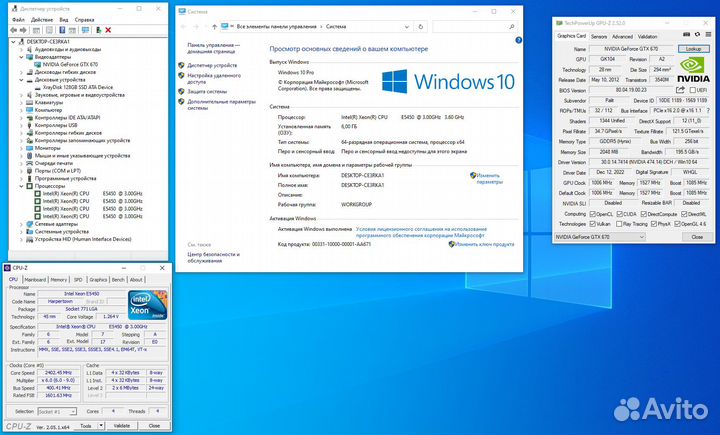The width and height of the screenshot is (720, 435).
Task: Click the NVIDIA logo in GPU-Z
Action: [x=693, y=70]
